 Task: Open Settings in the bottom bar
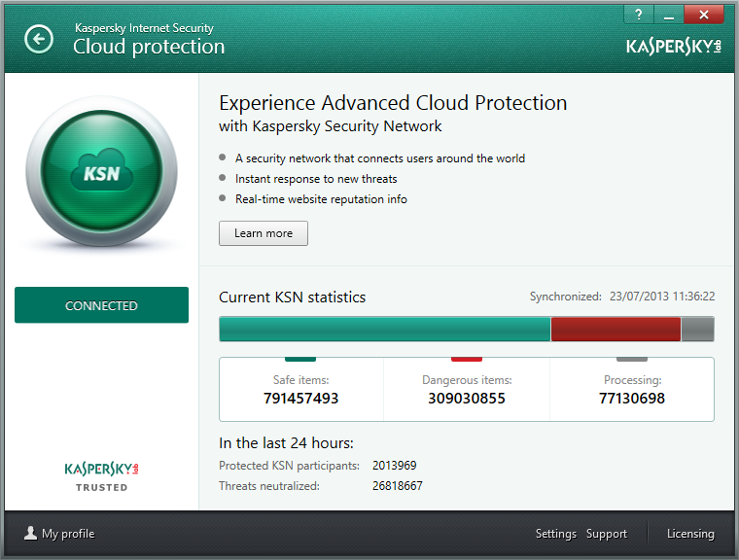(x=556, y=534)
